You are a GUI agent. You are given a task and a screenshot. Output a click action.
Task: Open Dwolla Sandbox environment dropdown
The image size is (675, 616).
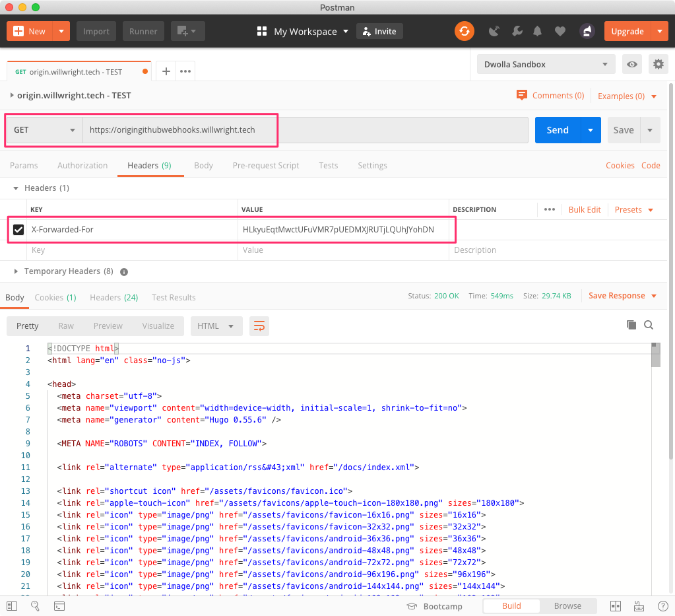click(546, 64)
